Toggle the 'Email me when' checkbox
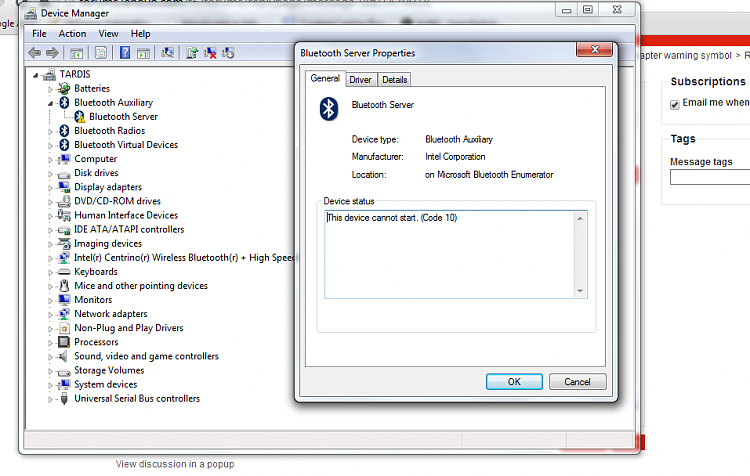 coord(674,105)
